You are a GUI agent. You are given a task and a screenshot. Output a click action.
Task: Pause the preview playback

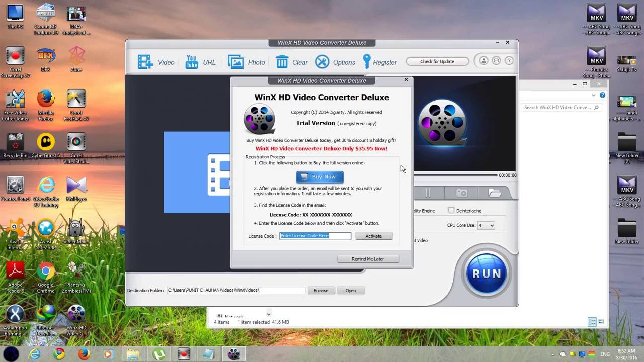pos(428,193)
